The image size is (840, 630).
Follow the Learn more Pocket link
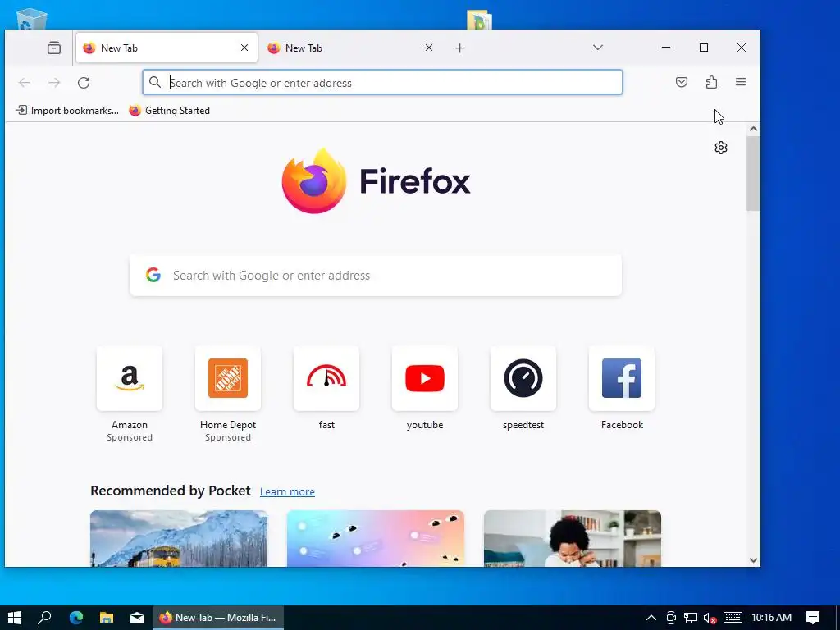click(x=287, y=492)
